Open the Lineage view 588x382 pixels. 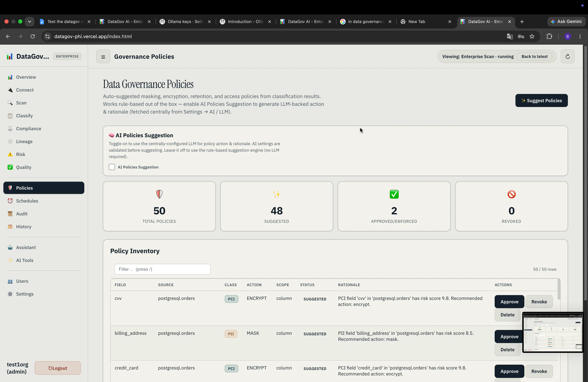43,141
